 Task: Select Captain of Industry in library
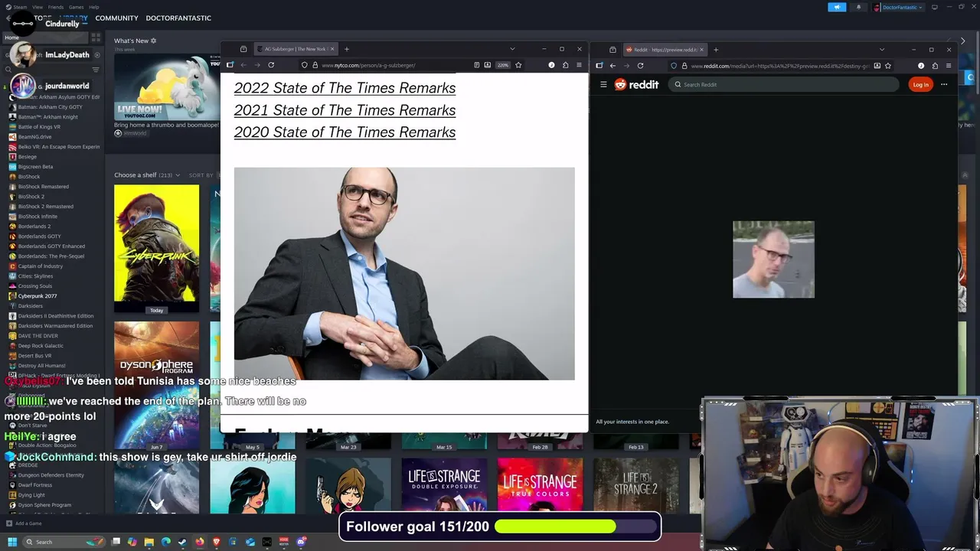click(x=40, y=266)
